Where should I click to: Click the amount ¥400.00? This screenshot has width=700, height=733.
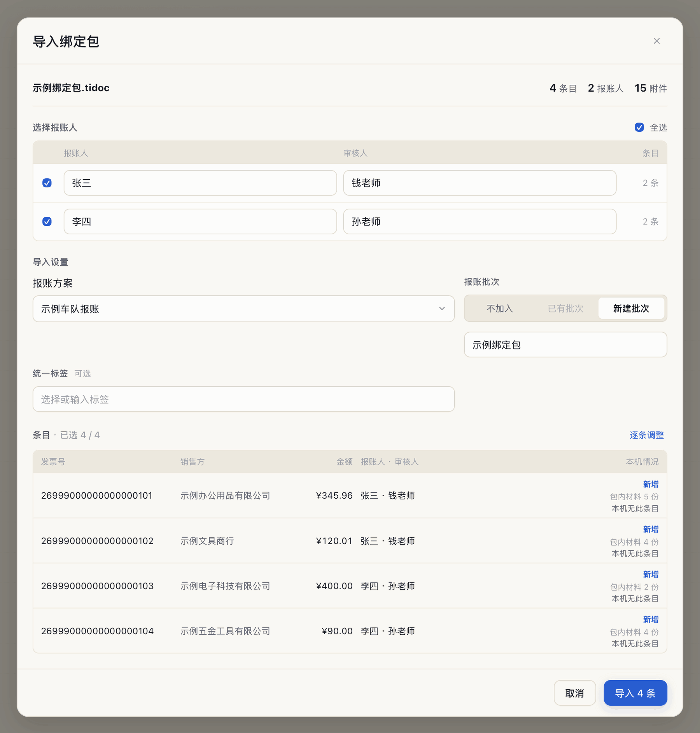[334, 586]
